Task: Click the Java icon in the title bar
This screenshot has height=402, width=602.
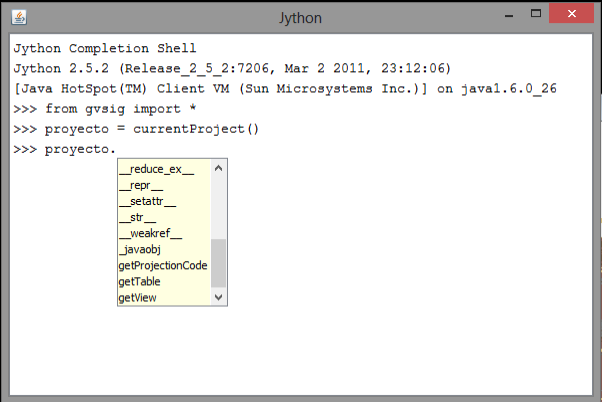Action: pyautogui.click(x=19, y=17)
